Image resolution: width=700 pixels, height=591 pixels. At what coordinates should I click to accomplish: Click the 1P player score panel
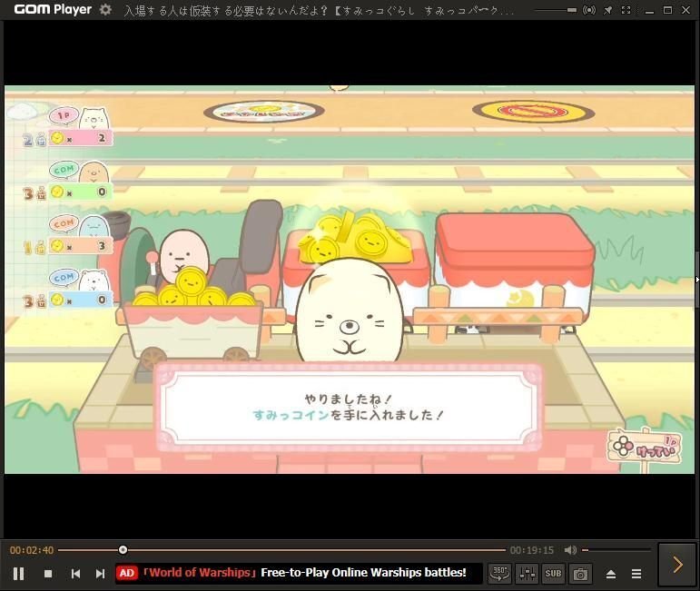[67, 127]
